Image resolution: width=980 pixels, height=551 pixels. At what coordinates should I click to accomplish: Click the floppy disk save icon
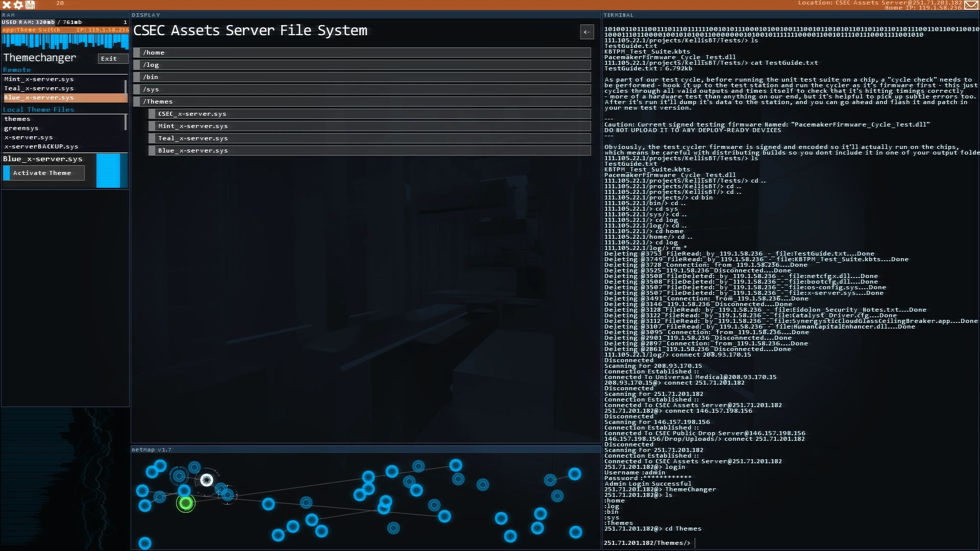tap(30, 5)
